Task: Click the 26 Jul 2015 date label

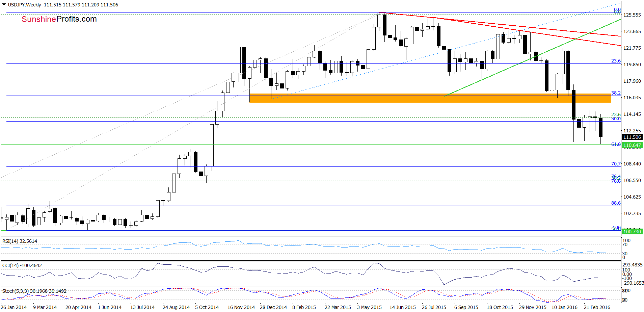Action: [x=434, y=307]
